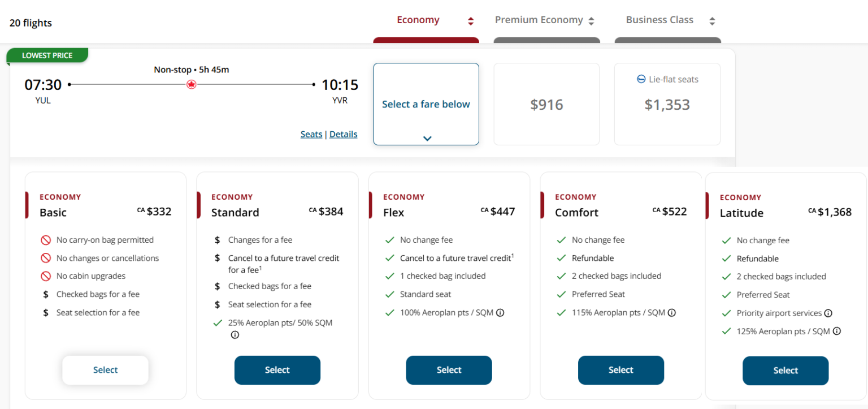This screenshot has width=868, height=409.
Task: Select the Economy Latitude fare
Action: pyautogui.click(x=785, y=371)
